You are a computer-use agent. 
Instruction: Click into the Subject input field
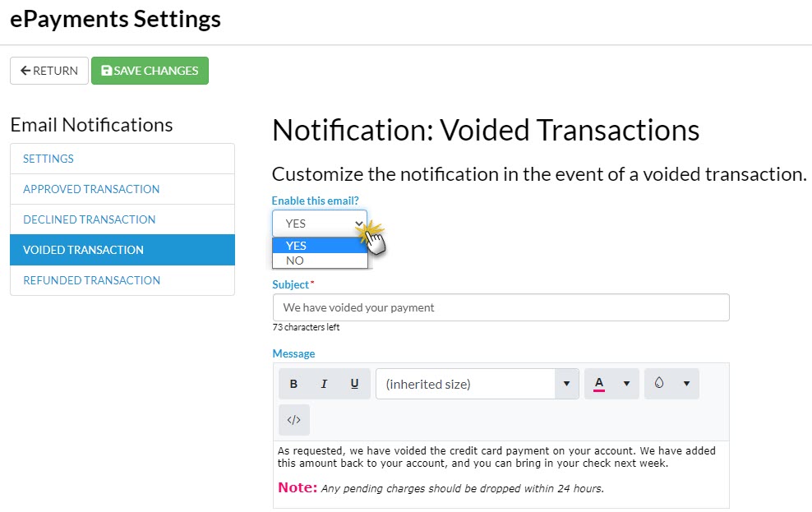(501, 307)
